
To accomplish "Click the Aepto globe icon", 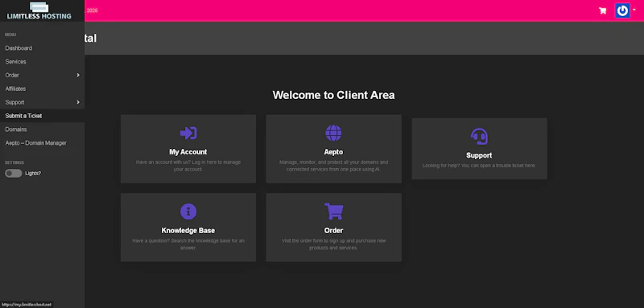I will pos(333,133).
